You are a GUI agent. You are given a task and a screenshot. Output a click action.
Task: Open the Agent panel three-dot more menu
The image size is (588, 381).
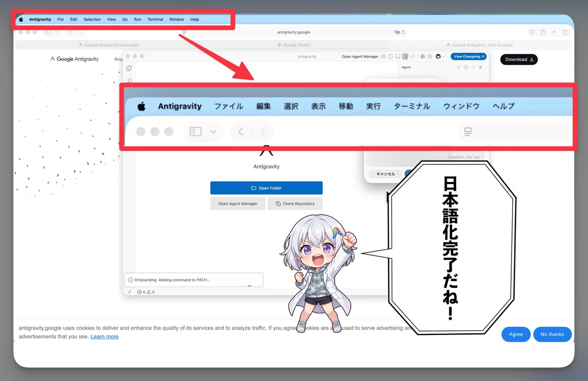point(473,68)
